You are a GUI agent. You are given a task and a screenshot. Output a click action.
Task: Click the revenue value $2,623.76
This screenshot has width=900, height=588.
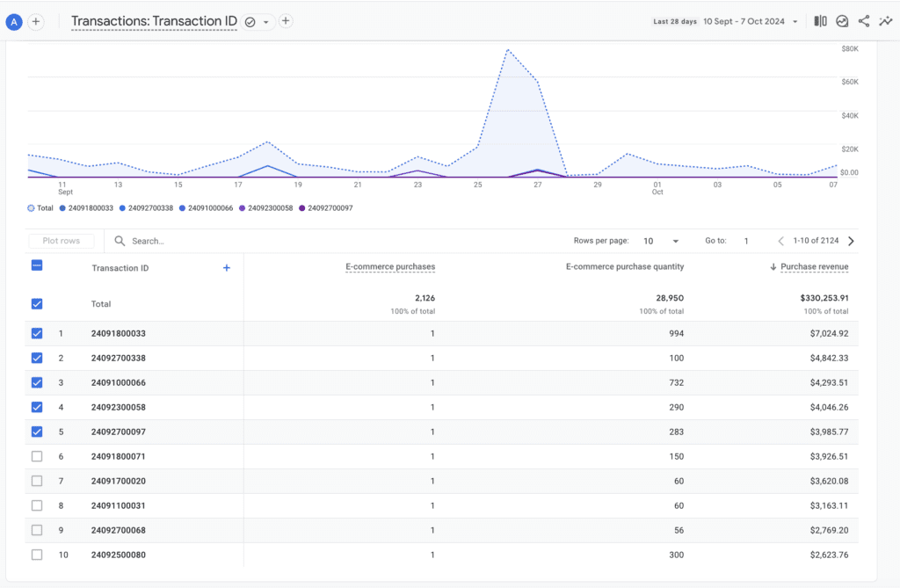[x=830, y=555]
